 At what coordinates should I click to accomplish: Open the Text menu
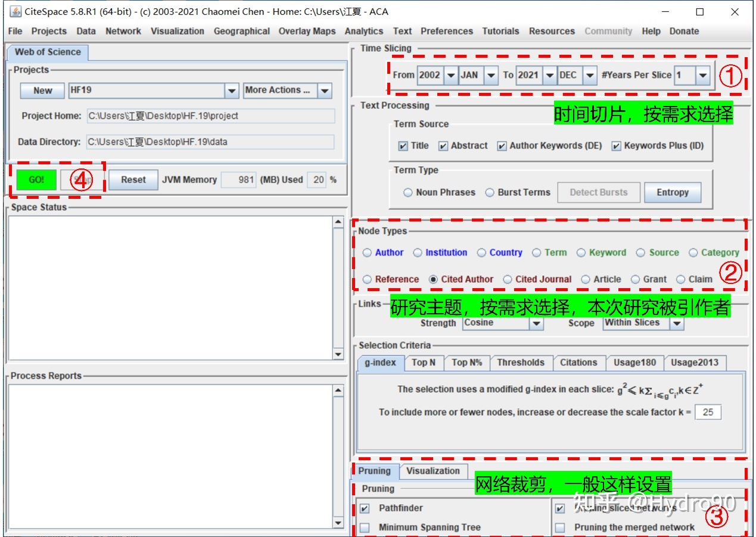coord(402,31)
